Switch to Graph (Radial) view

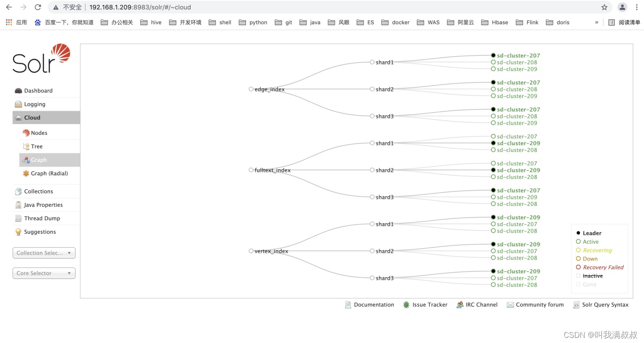(50, 173)
